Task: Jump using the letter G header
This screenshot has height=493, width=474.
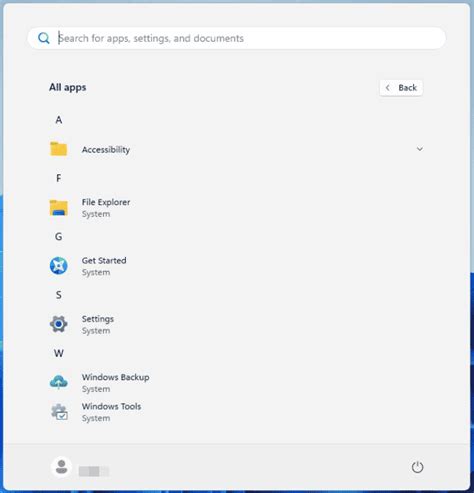Action: pyautogui.click(x=59, y=237)
